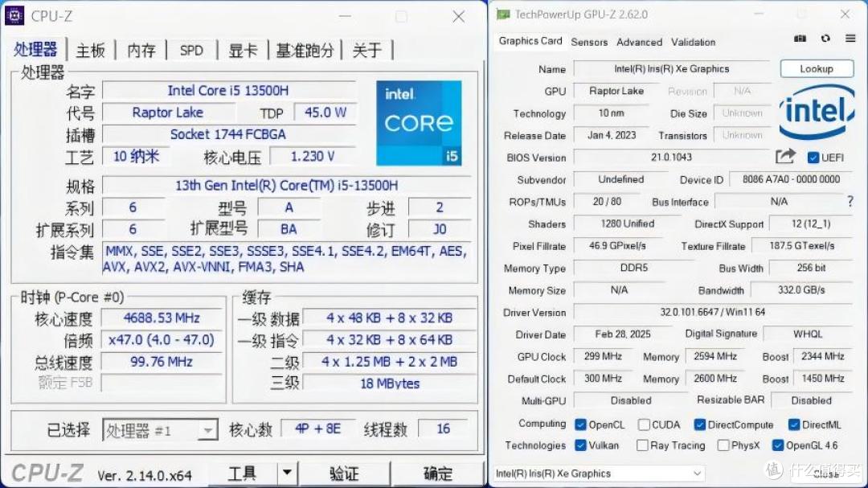The image size is (868, 488).
Task: Click the Driver Date Feb 28, 2025
Action: point(623,334)
